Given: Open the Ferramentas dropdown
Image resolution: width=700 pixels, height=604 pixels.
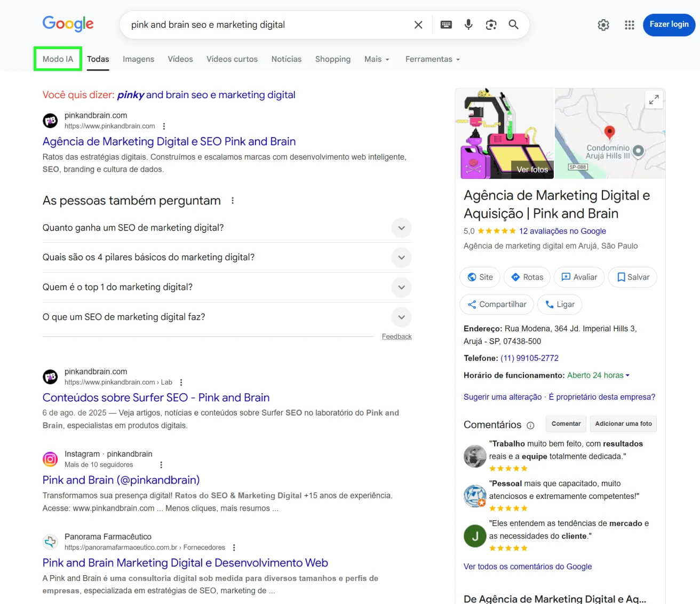Looking at the screenshot, I should (432, 59).
